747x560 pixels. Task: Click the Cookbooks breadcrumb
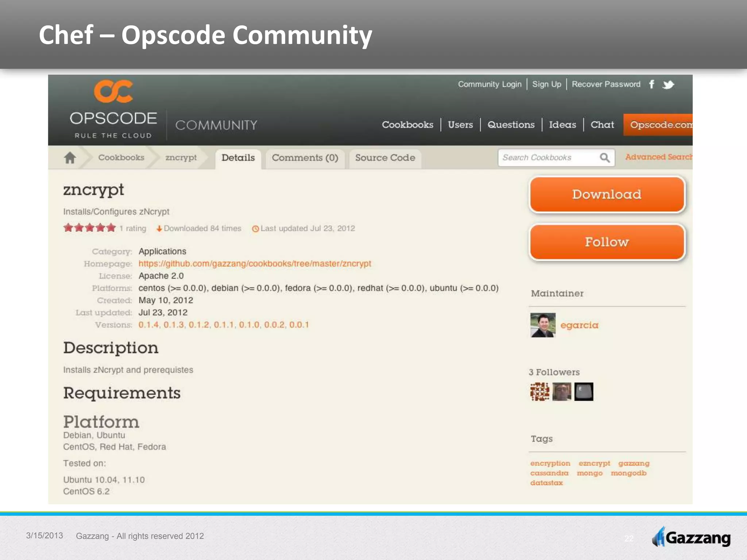click(x=121, y=157)
